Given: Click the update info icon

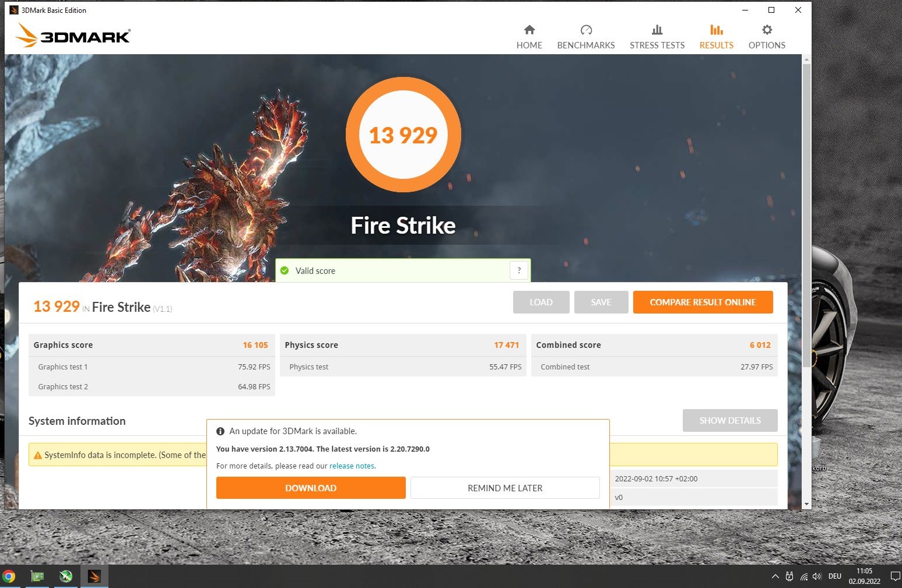Looking at the screenshot, I should [220, 431].
